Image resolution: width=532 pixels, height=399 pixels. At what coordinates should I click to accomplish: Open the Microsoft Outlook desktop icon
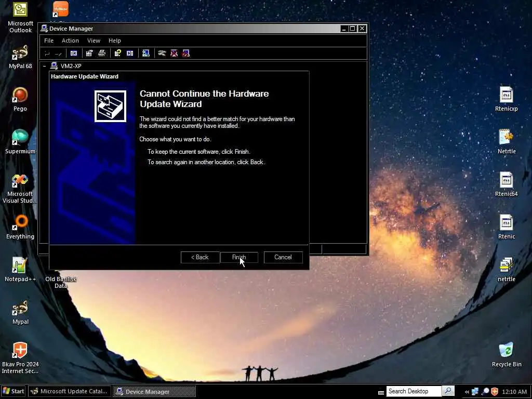click(20, 18)
